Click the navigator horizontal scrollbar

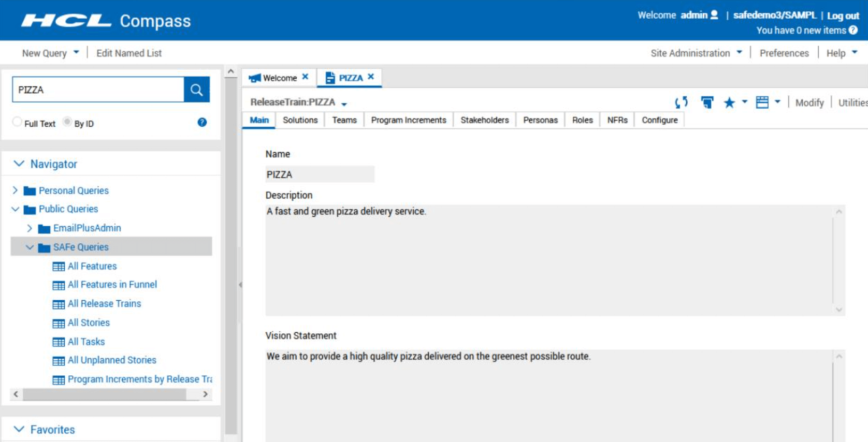[x=104, y=394]
